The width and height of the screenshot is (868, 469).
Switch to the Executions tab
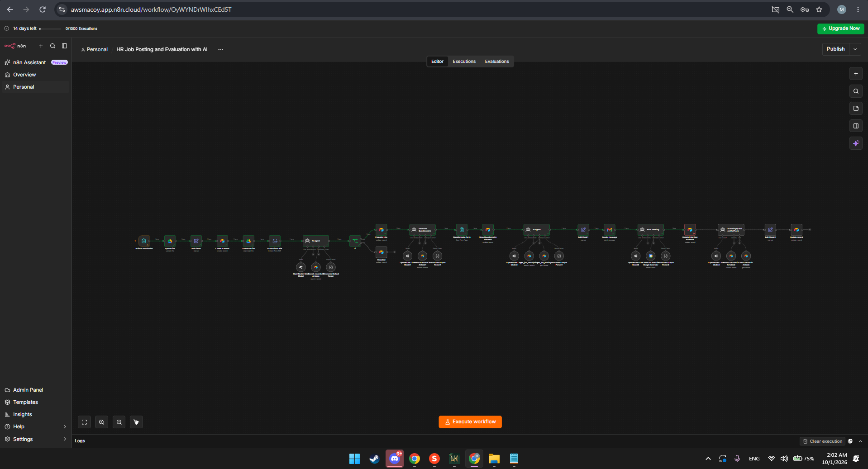click(x=464, y=62)
